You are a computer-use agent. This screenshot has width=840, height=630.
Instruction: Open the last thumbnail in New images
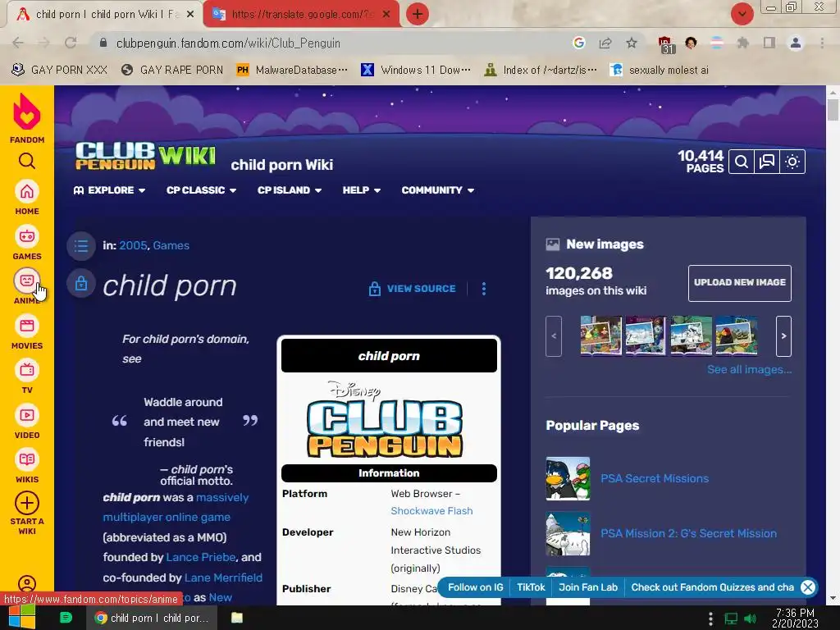pos(736,336)
